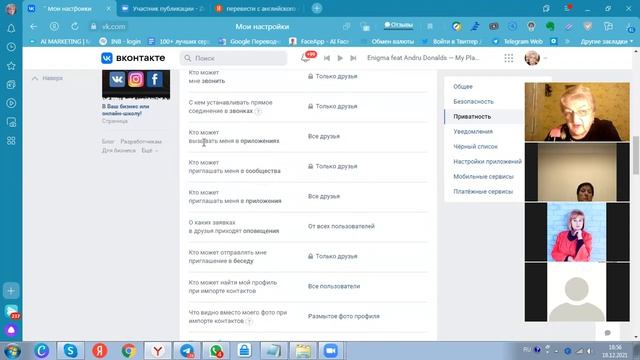Viewport: 640px width, 360px height.
Task: Open the Платёжные сервисы section
Action: pos(483,191)
